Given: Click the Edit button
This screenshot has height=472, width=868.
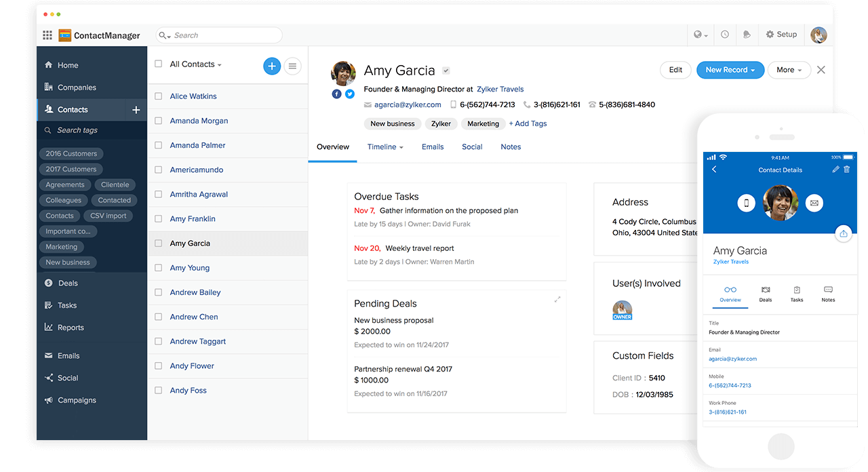Looking at the screenshot, I should click(x=675, y=70).
